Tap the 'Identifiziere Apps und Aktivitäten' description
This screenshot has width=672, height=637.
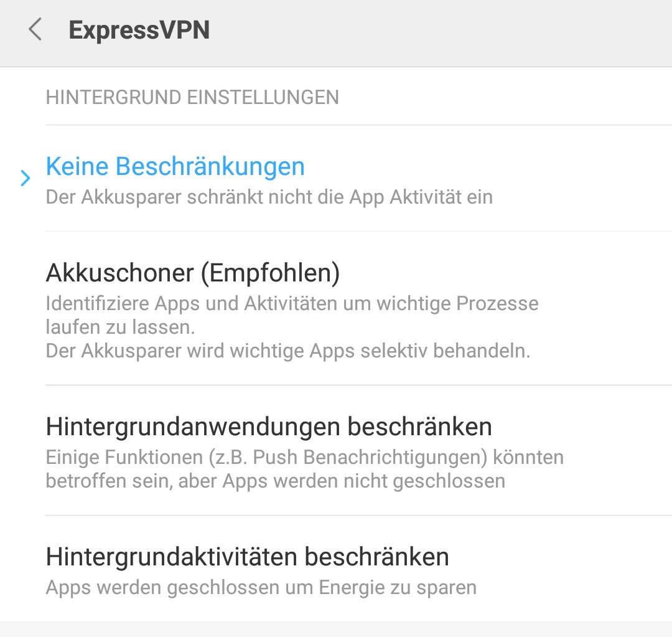pos(292,303)
